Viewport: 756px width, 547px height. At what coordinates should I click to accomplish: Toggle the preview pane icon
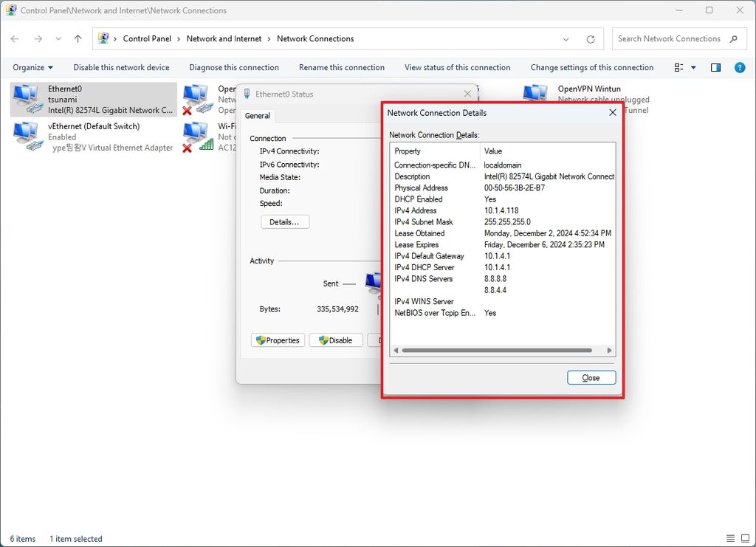point(715,67)
